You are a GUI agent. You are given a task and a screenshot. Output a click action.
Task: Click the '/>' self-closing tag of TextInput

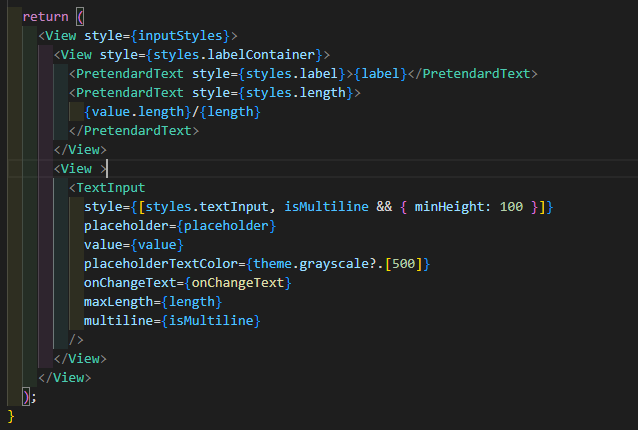76,340
